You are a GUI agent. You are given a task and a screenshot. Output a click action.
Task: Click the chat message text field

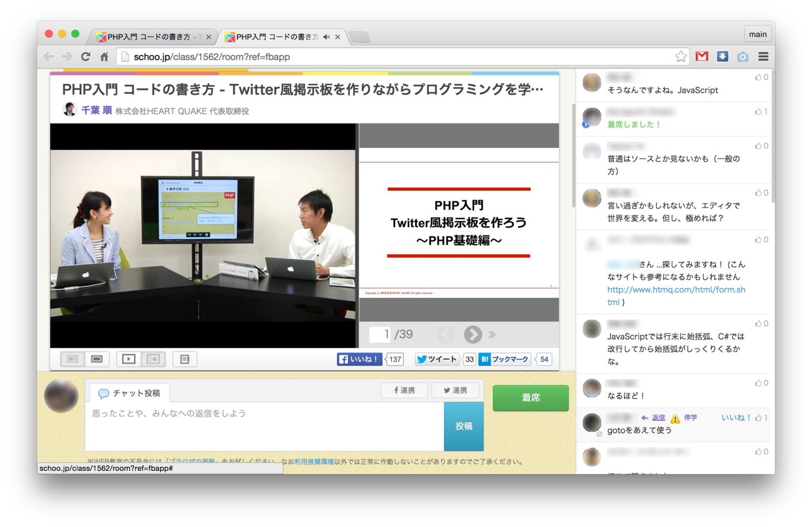(264, 426)
